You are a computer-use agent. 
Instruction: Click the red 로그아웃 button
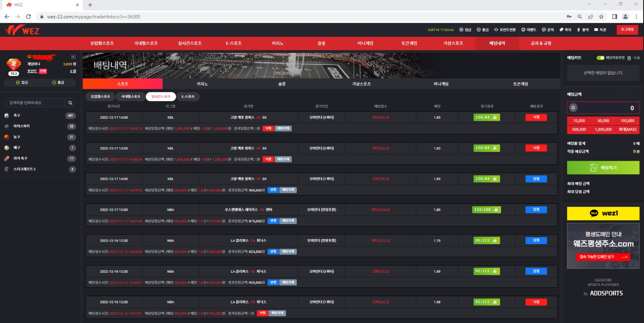pyautogui.click(x=627, y=30)
